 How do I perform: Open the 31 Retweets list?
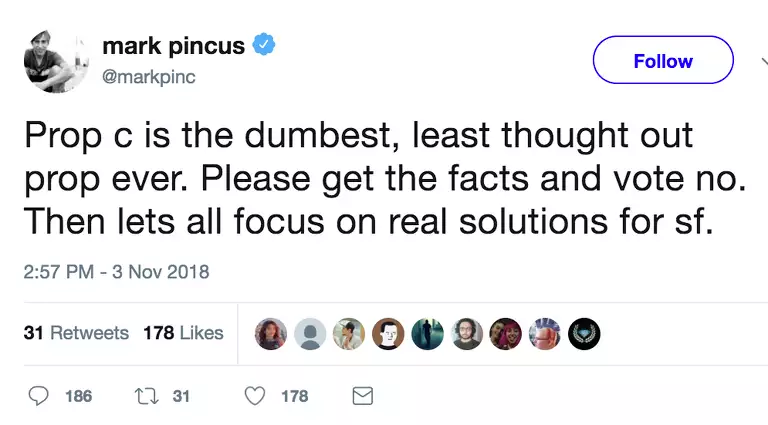click(x=76, y=333)
